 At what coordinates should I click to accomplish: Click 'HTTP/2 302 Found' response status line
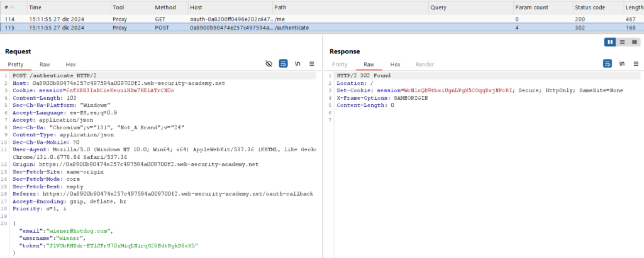click(364, 76)
